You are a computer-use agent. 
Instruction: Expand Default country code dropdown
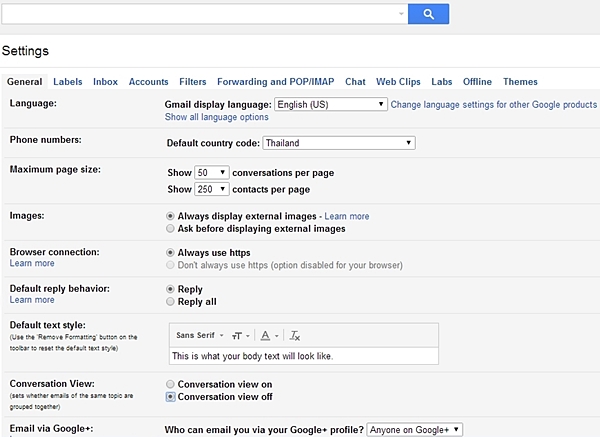tap(339, 143)
